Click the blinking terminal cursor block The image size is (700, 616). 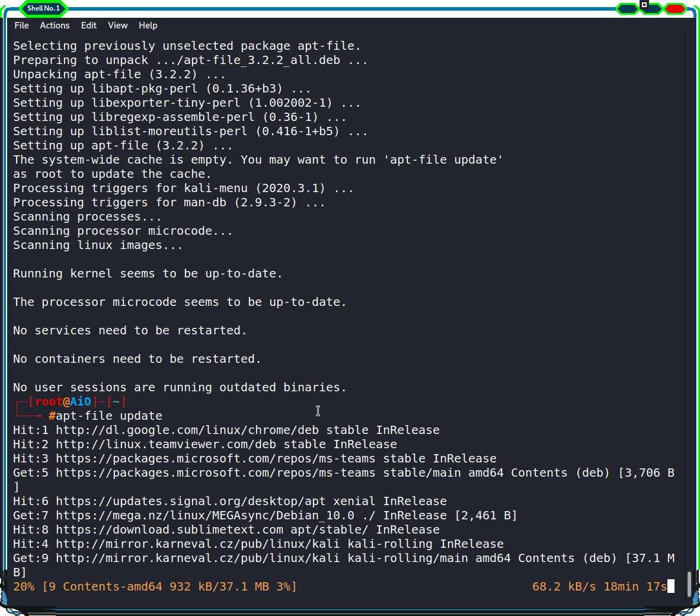(x=672, y=586)
